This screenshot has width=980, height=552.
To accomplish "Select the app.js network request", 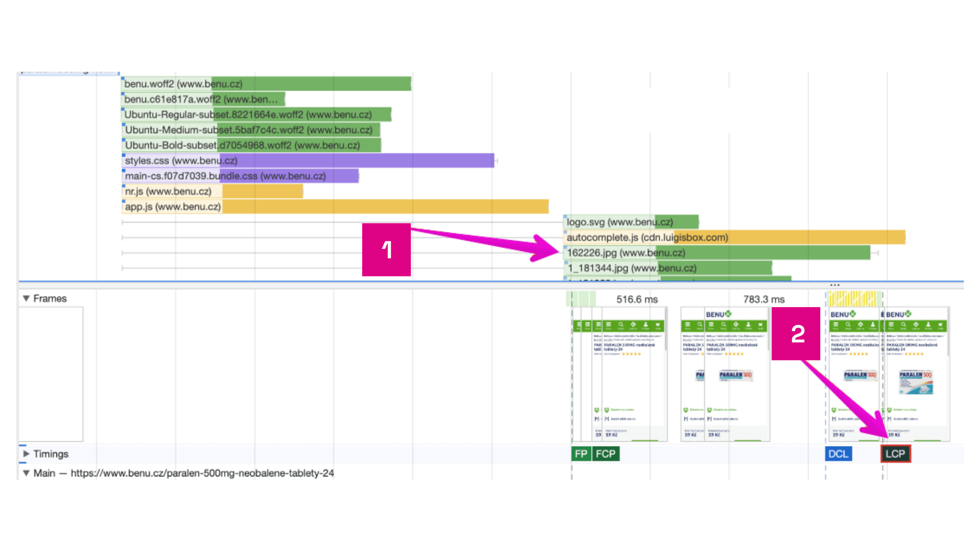I will pyautogui.click(x=334, y=207).
